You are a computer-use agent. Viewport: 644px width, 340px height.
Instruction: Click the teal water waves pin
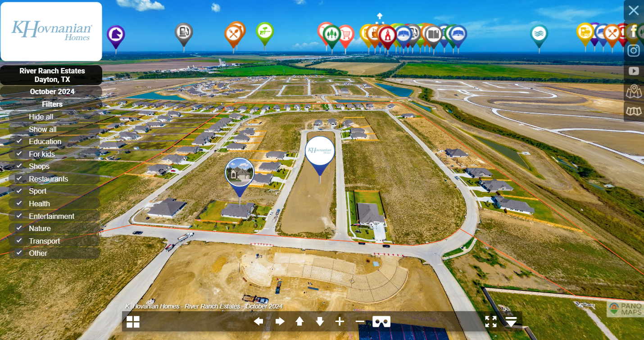(x=539, y=34)
